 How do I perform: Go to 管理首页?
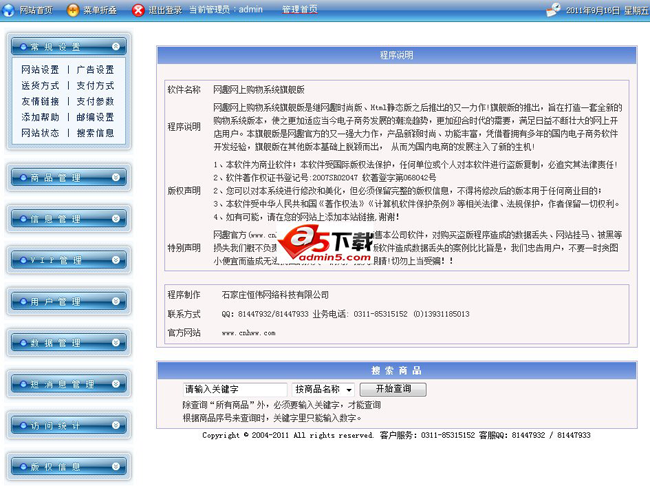[300, 10]
